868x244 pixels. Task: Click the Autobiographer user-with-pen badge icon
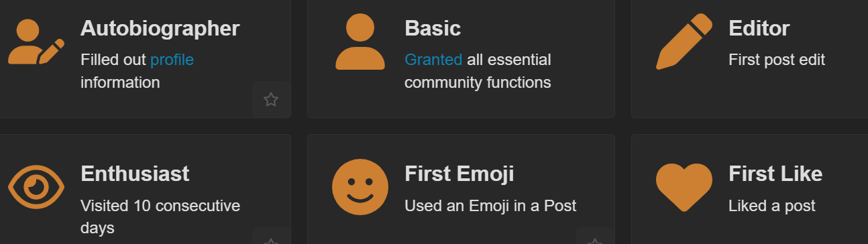click(x=36, y=42)
